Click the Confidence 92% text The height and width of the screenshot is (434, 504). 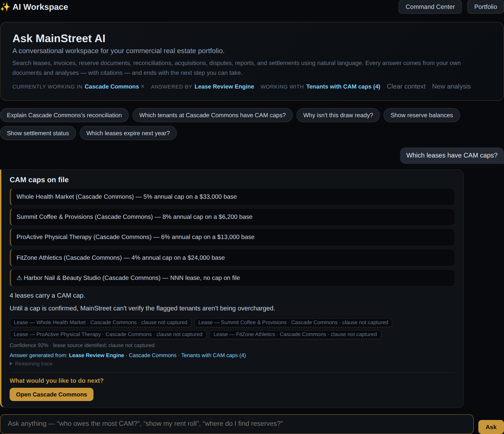(x=29, y=345)
